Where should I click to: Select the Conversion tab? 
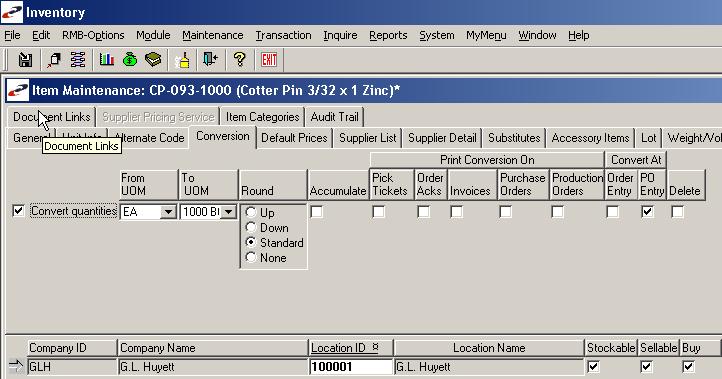(x=223, y=136)
